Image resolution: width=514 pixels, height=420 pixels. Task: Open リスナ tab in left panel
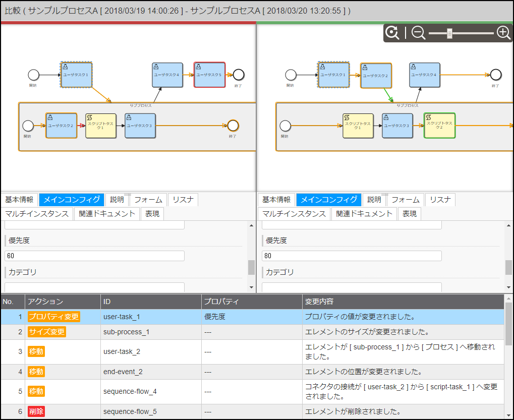(x=183, y=200)
